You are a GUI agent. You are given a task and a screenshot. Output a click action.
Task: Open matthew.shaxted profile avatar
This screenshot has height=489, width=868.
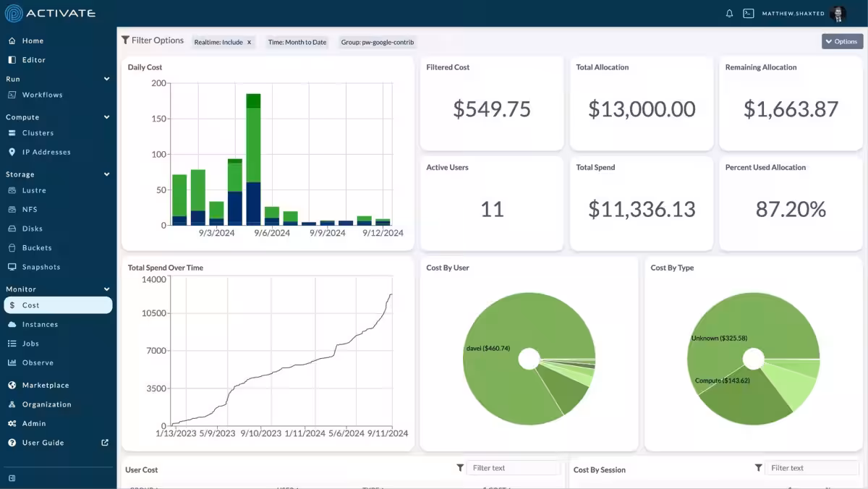click(838, 13)
